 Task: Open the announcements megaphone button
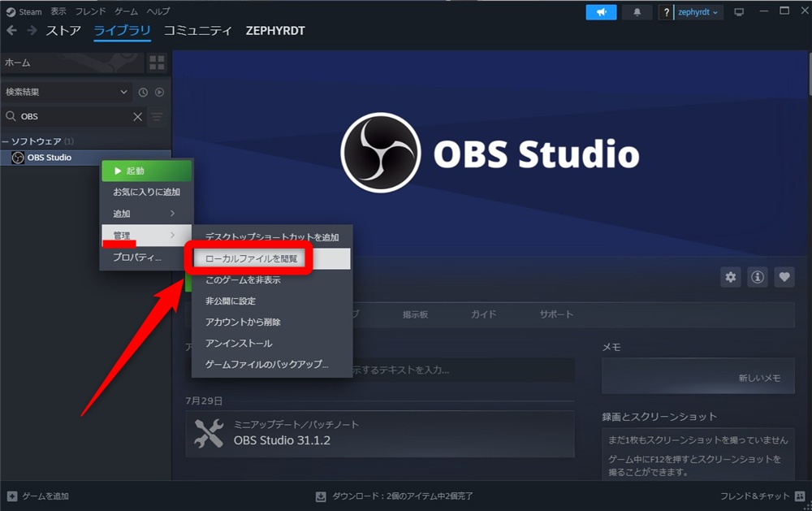coord(601,12)
